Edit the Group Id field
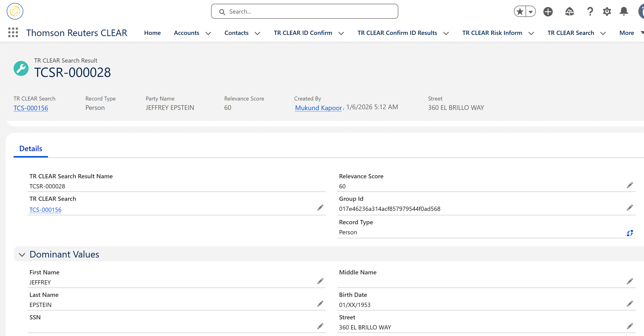This screenshot has height=336, width=644. [630, 208]
